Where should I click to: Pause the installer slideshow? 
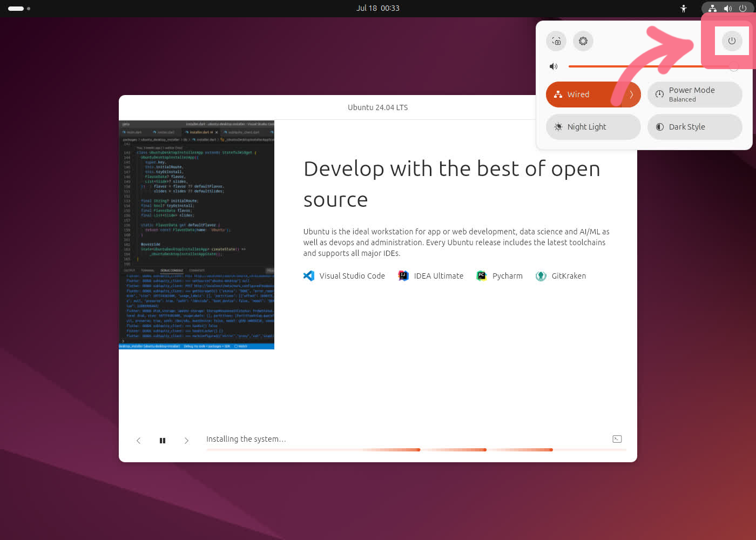click(163, 441)
